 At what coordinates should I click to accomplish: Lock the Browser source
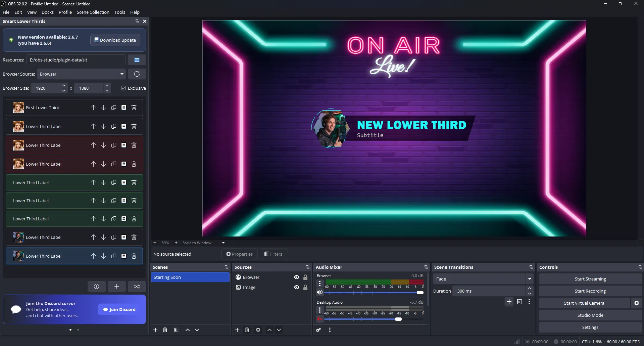[305, 277]
